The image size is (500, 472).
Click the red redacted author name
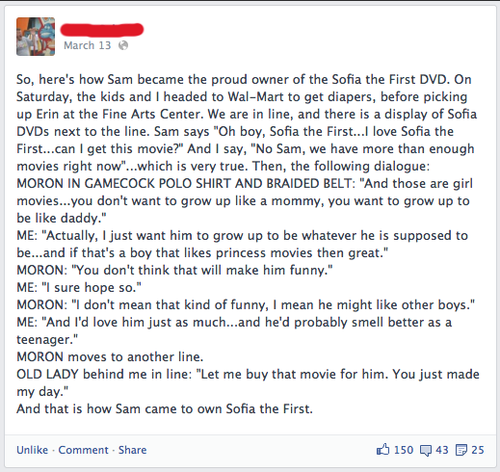click(x=102, y=29)
